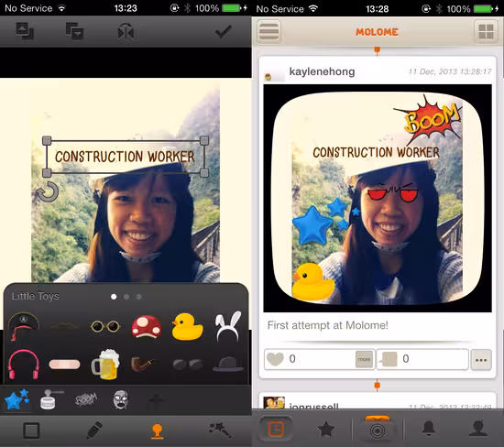
Task: Like kaylenehong's photo with the heart
Action: [276, 359]
